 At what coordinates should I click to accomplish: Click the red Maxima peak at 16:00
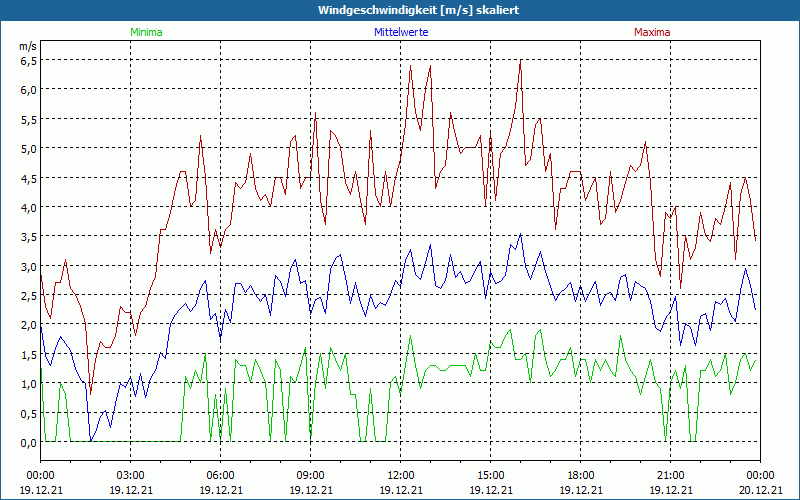point(520,60)
